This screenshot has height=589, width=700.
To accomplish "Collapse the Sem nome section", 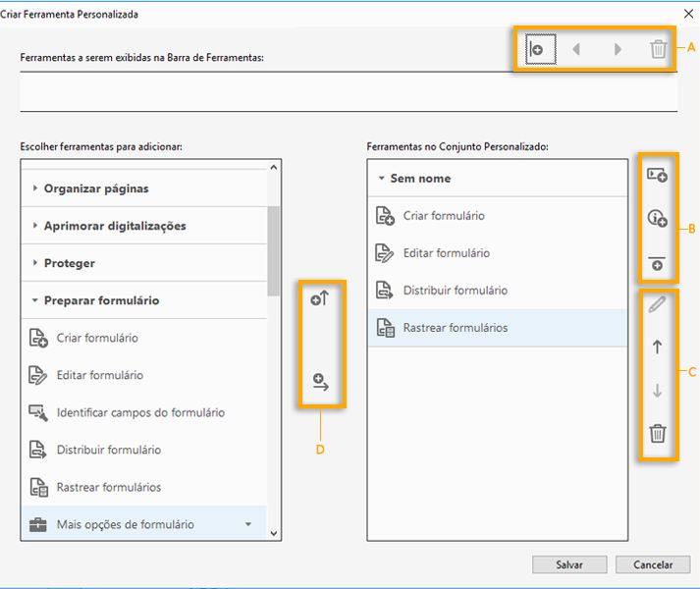I will 381,179.
